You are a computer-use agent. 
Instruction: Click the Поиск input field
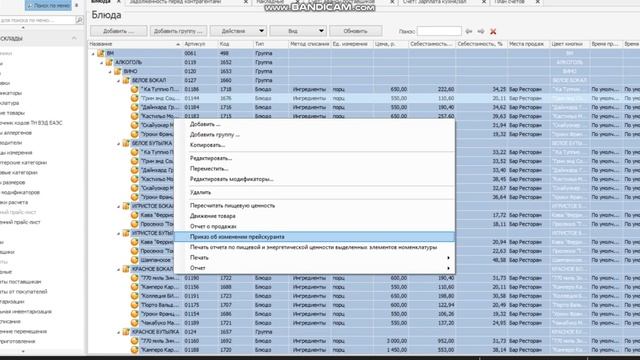(439, 31)
